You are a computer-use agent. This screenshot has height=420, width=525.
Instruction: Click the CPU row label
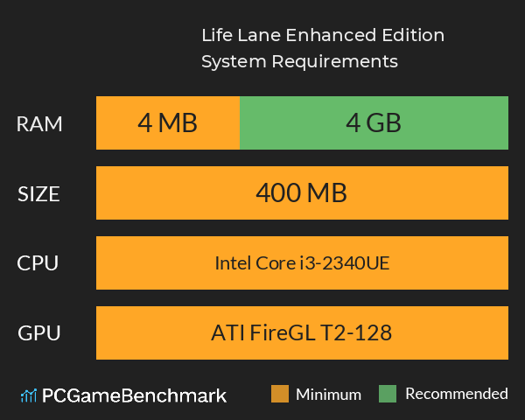[x=39, y=262]
